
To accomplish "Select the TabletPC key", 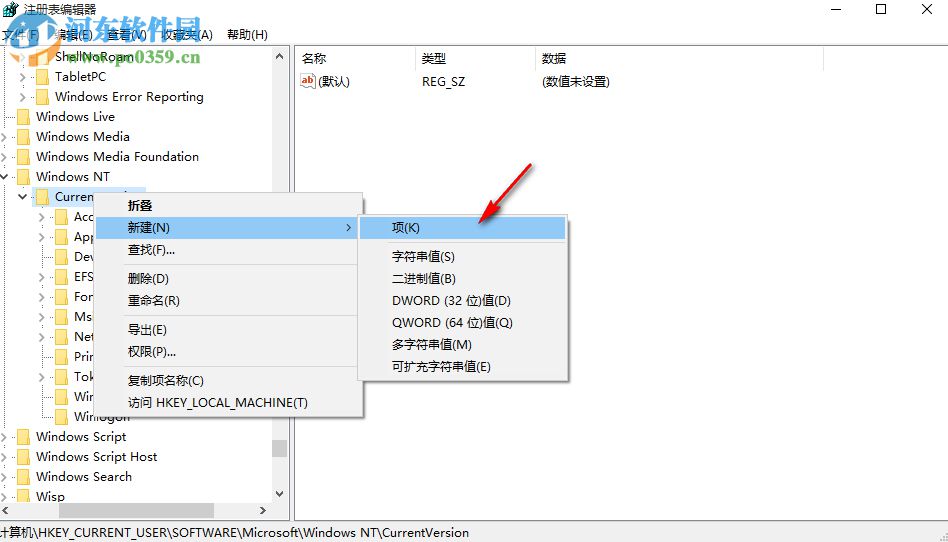I will (80, 77).
